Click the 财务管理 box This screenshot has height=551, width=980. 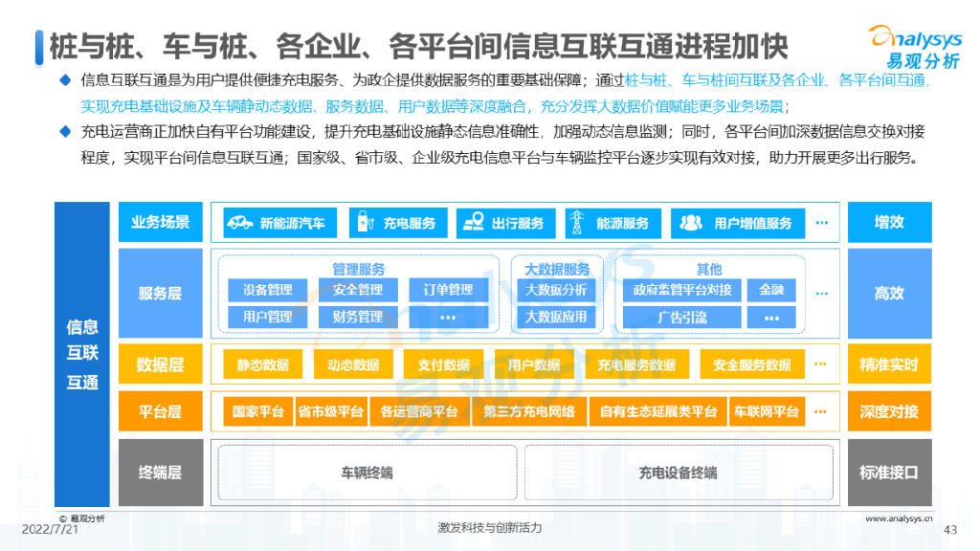click(358, 317)
